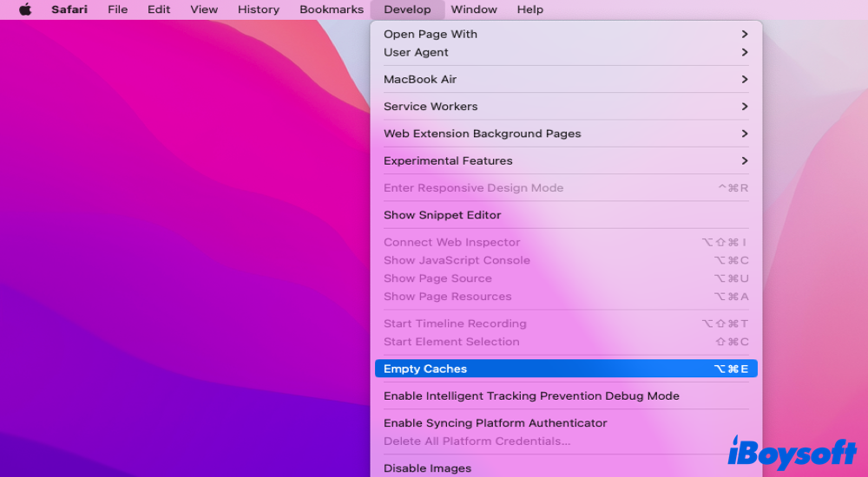Screen dimensions: 868x477
Task: Open the Bookmarks menu
Action: 332,10
